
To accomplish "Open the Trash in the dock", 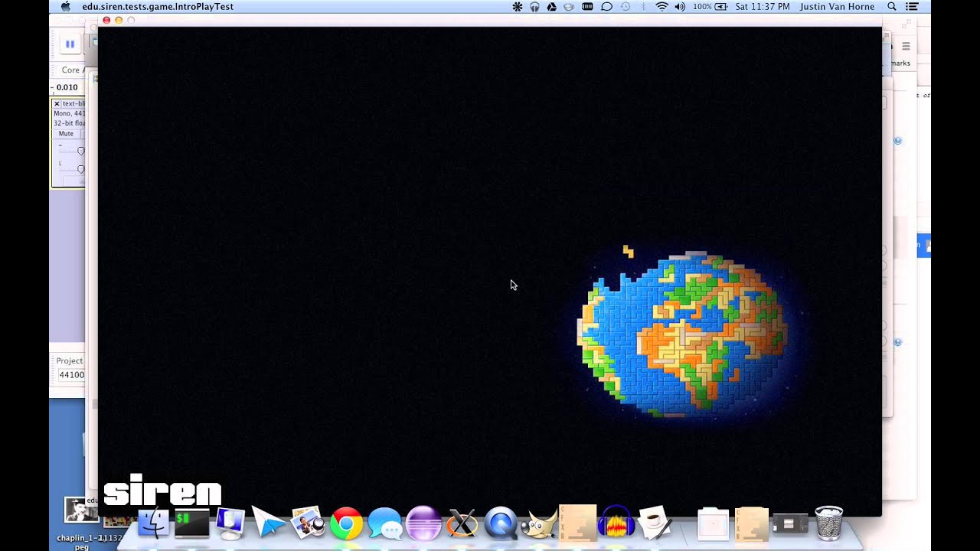I will (x=829, y=523).
